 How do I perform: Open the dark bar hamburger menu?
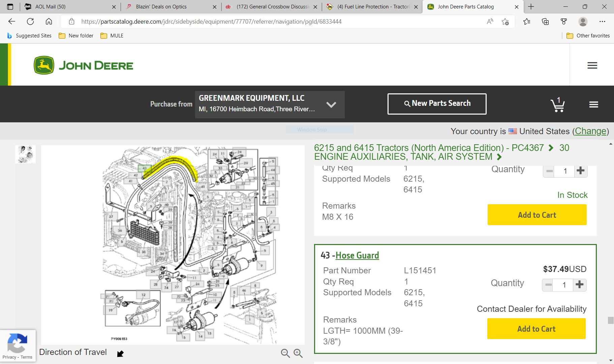click(x=594, y=104)
